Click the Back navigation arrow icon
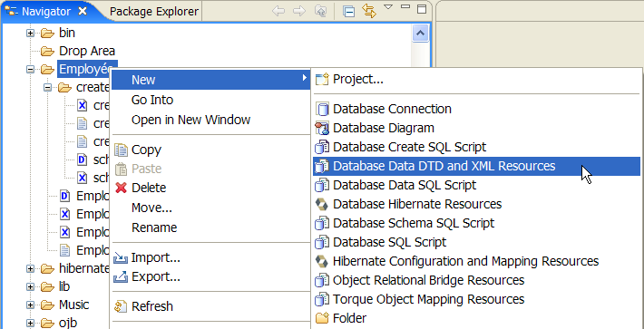Image resolution: width=644 pixels, height=329 pixels. tap(278, 11)
